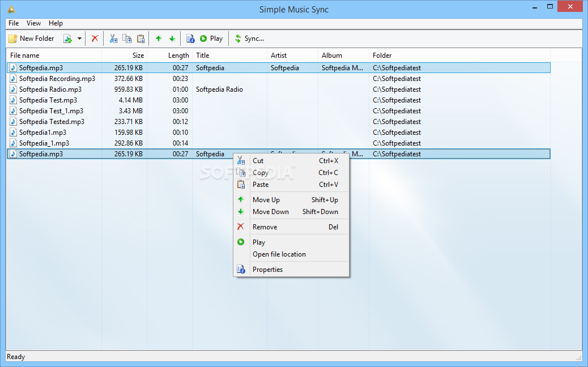588x367 pixels.
Task: Click the music icon of Softpedia Tested.mp3
Action: [13, 122]
